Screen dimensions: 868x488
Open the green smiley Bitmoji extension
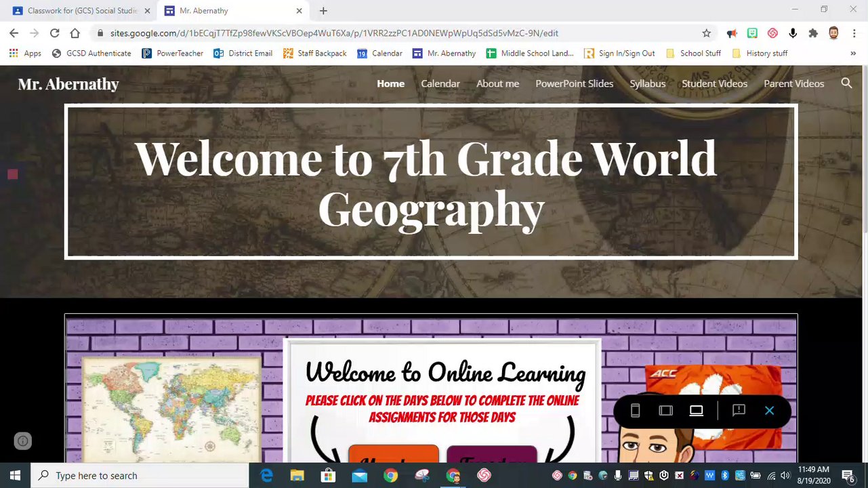click(x=752, y=33)
